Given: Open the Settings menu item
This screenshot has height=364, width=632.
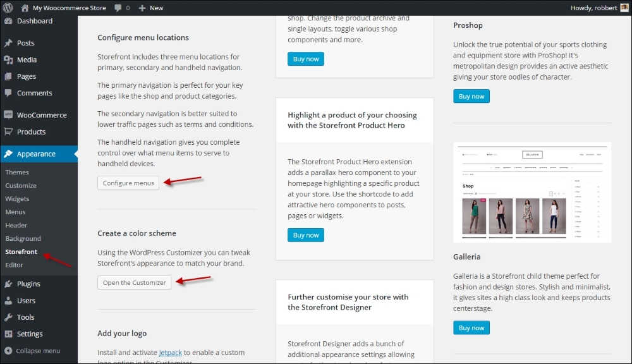Looking at the screenshot, I should tap(30, 334).
